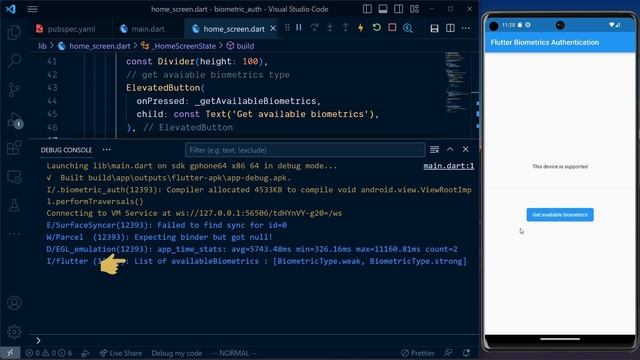Open the main.dart:1 source link

[x=449, y=166]
